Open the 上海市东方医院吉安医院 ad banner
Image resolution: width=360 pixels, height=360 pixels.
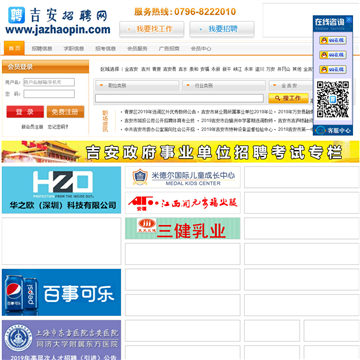61,340
